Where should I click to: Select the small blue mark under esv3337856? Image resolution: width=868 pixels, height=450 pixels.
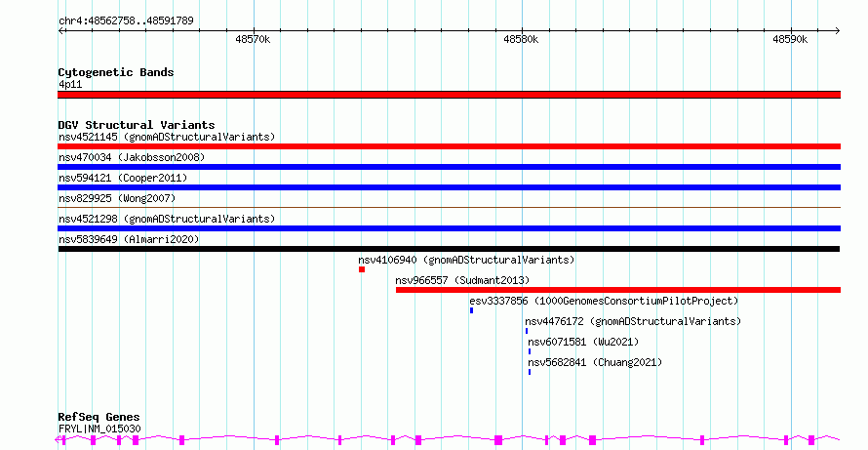coord(472,310)
